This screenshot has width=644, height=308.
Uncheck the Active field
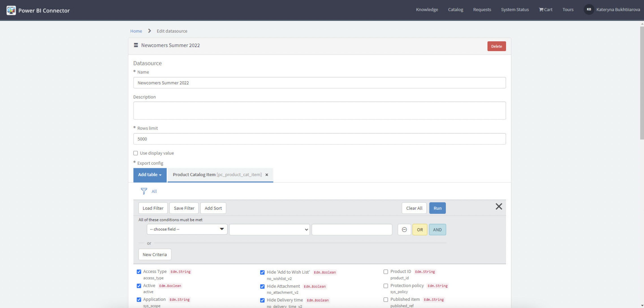(x=139, y=286)
